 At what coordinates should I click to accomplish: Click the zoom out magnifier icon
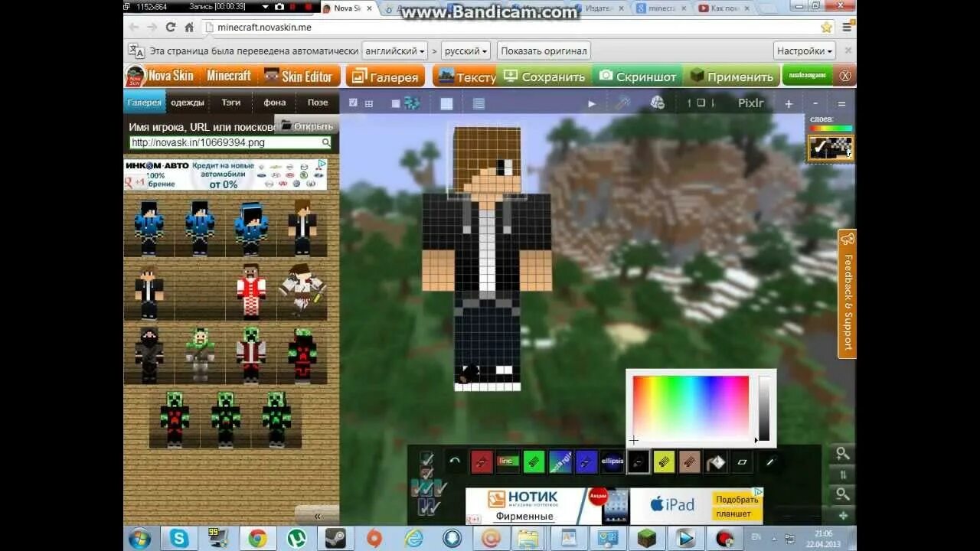coord(842,494)
